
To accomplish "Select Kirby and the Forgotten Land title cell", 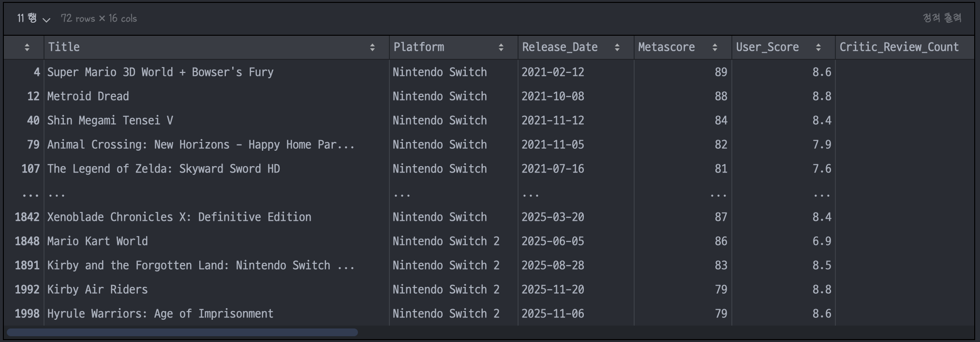I will click(217, 265).
